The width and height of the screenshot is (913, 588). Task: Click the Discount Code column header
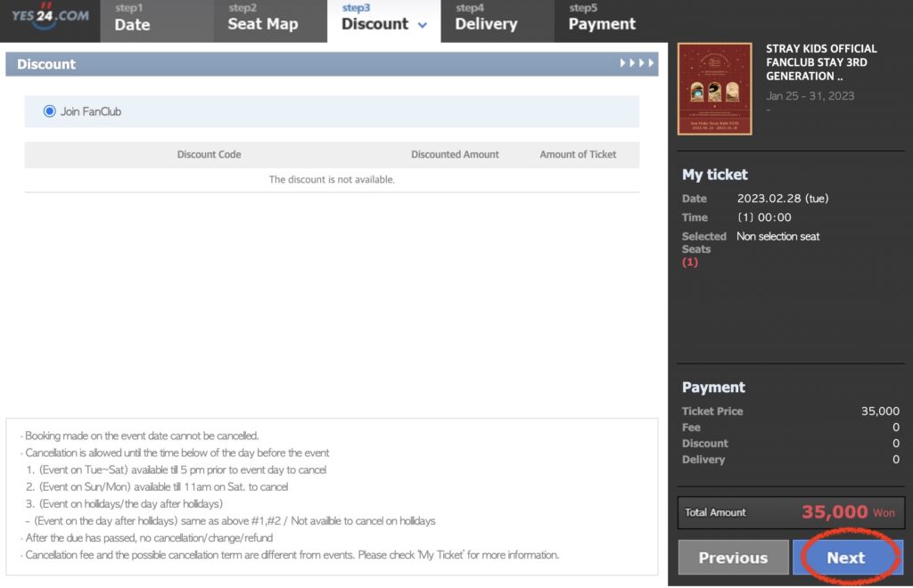click(x=209, y=154)
